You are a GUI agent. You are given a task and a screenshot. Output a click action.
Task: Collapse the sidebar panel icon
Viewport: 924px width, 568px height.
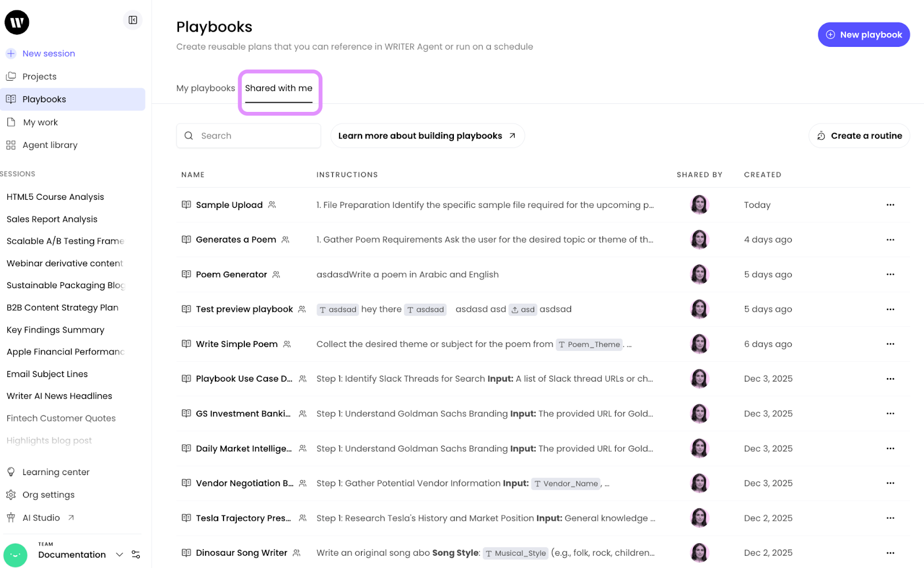coord(133,20)
